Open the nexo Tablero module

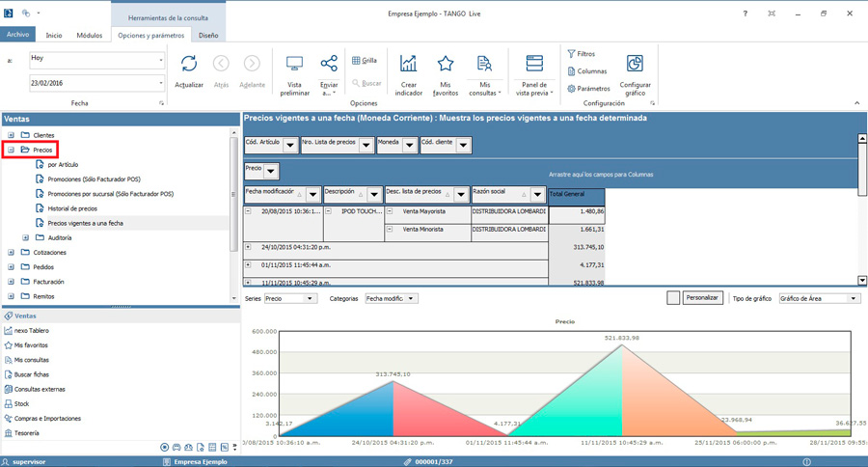coord(32,330)
